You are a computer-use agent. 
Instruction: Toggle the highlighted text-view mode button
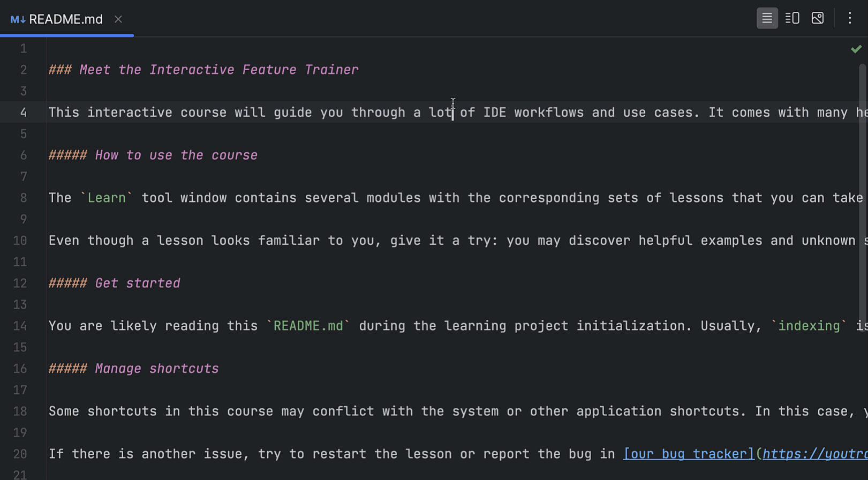click(767, 18)
